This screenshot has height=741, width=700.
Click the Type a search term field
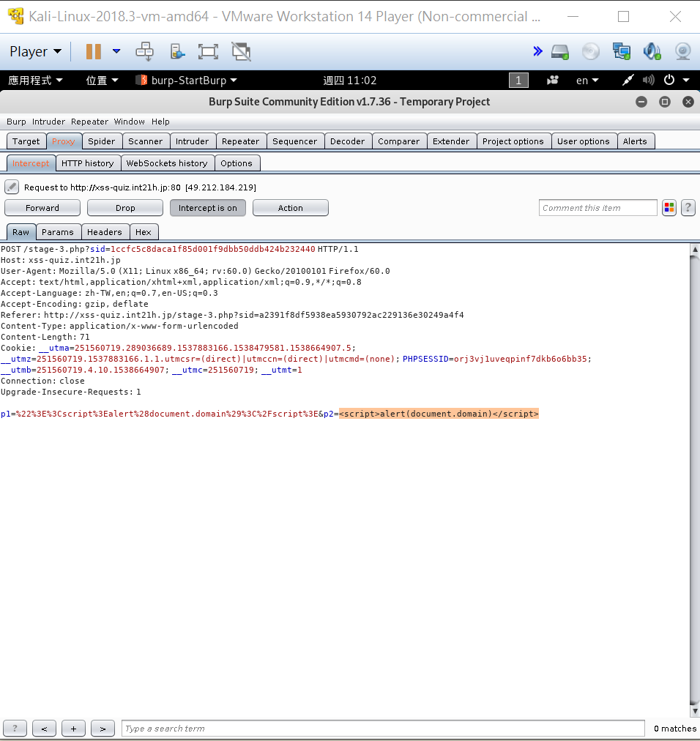(x=384, y=729)
